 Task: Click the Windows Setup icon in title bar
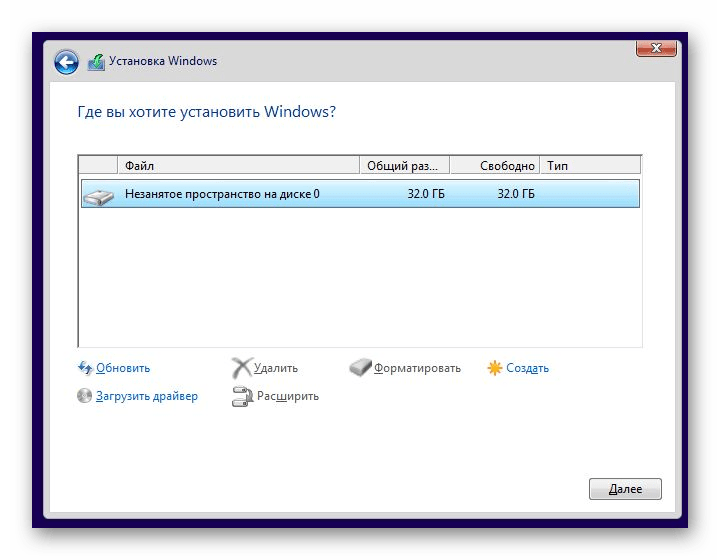pos(96,62)
